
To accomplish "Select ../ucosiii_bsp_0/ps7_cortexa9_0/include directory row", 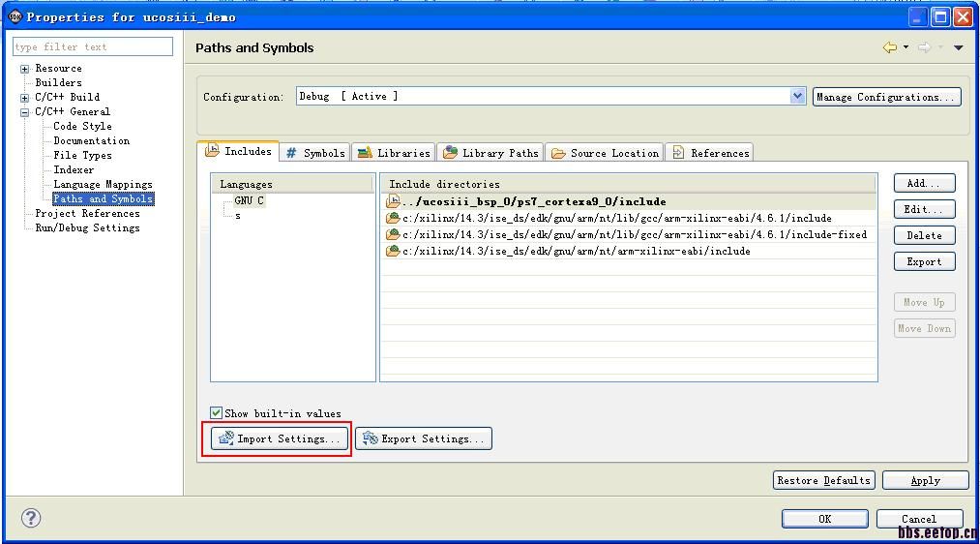I will tap(629, 201).
